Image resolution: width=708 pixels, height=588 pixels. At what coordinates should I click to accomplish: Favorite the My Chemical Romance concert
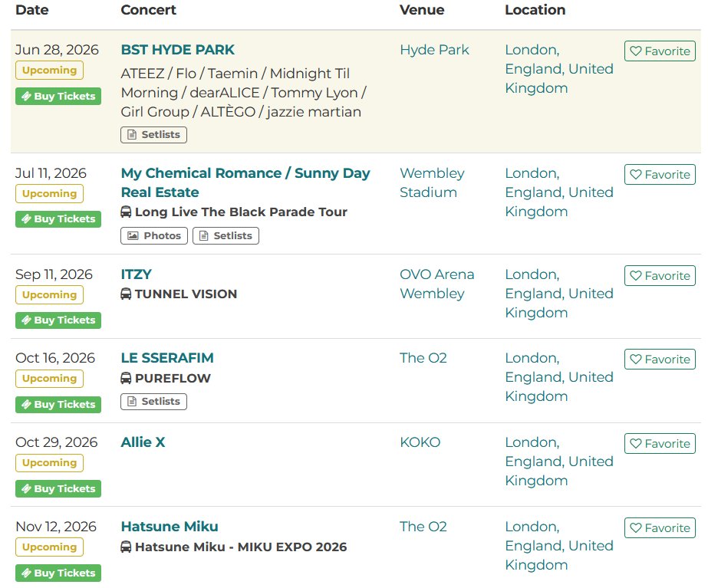click(660, 174)
